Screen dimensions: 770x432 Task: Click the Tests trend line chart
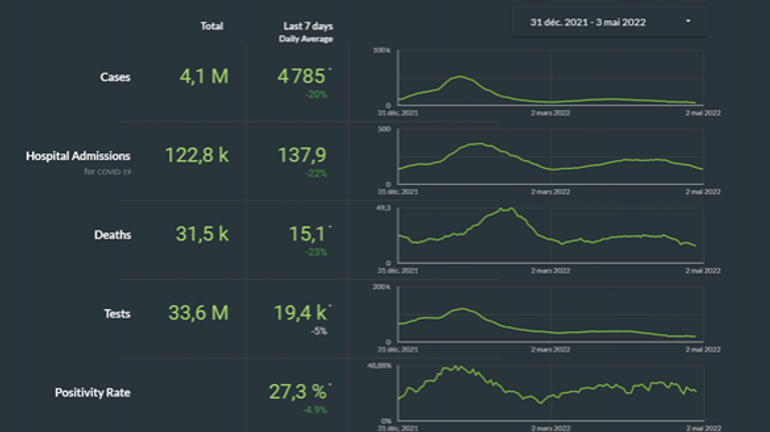pos(548,314)
